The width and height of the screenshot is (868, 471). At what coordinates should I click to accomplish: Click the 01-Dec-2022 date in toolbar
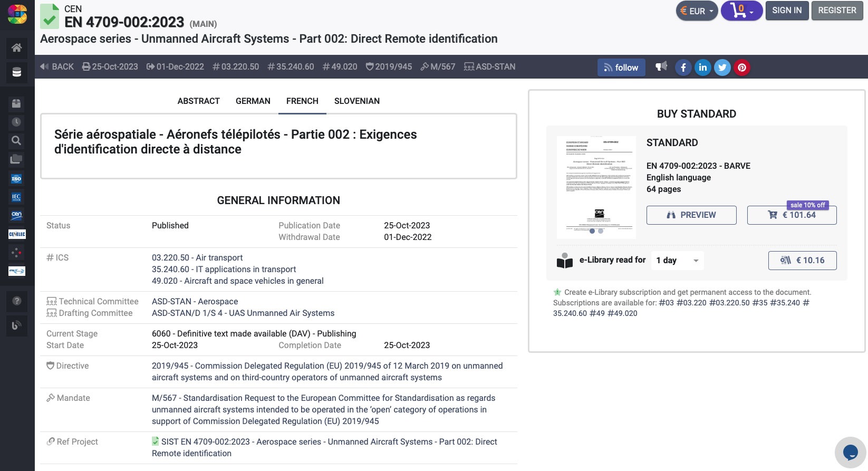tap(175, 67)
